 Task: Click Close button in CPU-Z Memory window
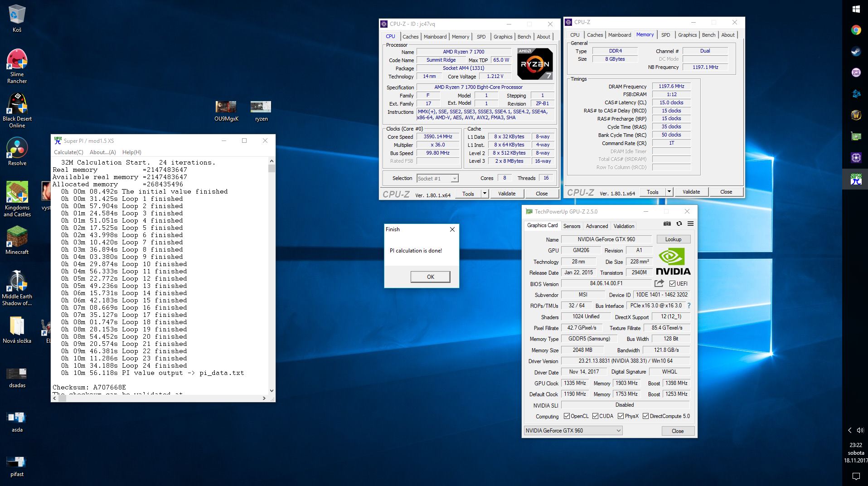[726, 192]
